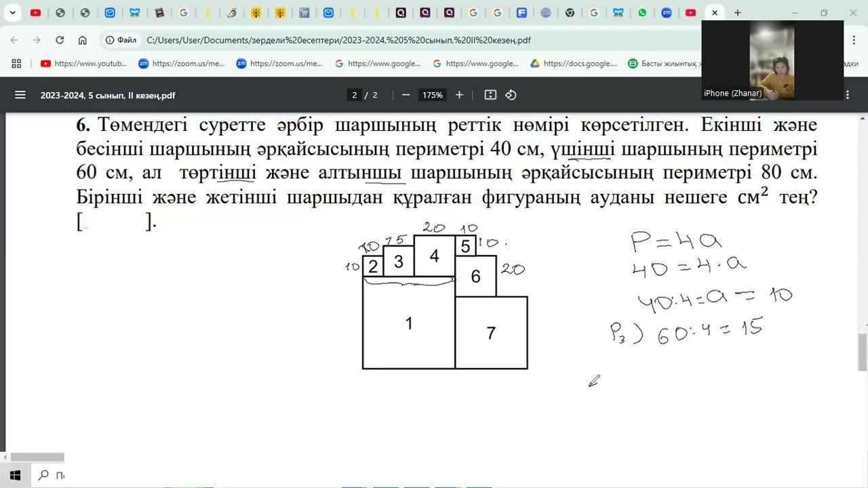Click square number 7 in the figure
The width and height of the screenshot is (868, 488).
pos(491,333)
